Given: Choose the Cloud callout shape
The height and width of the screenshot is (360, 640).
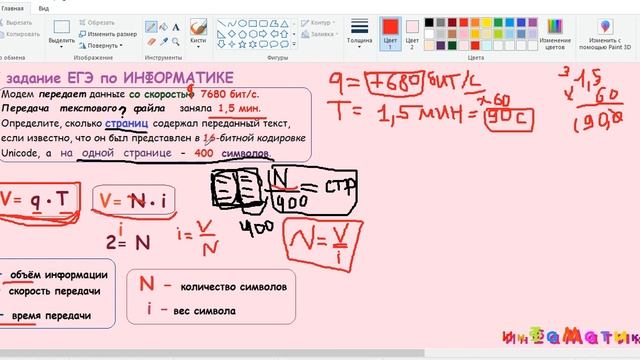Looking at the screenshot, I should pyautogui.click(x=284, y=44).
